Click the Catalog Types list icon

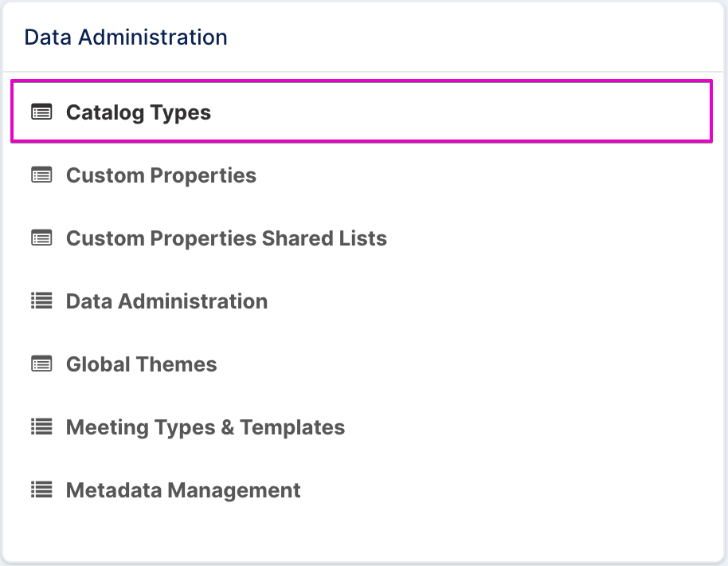(x=41, y=112)
